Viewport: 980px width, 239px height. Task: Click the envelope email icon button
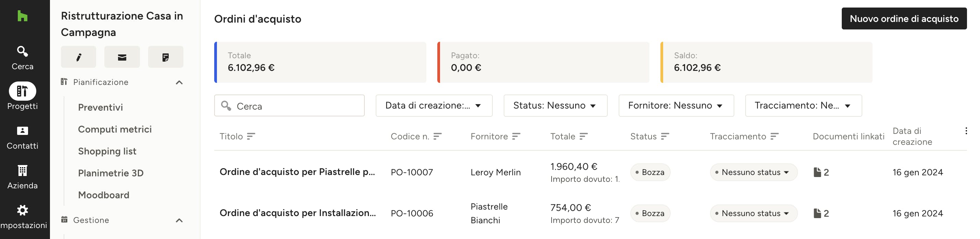click(122, 57)
